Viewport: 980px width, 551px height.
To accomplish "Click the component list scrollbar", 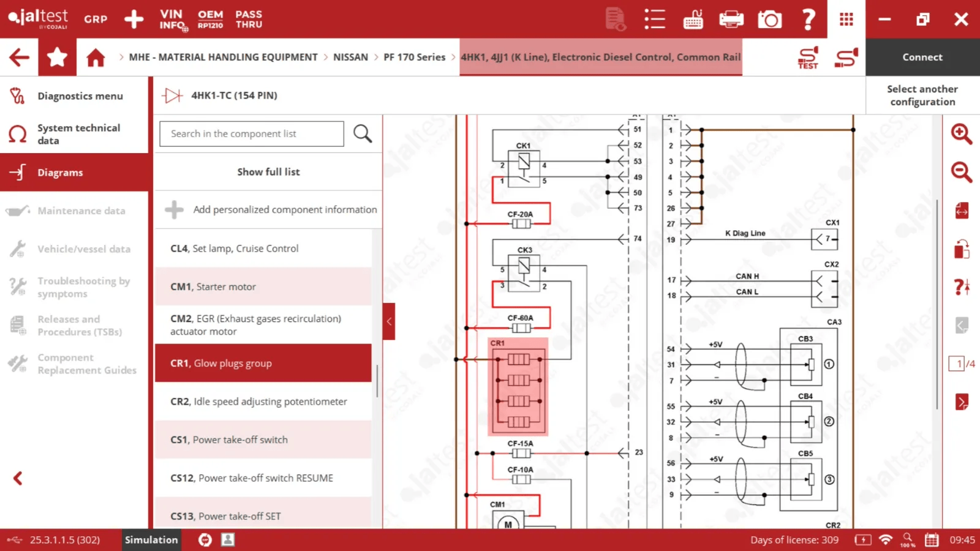I will (x=377, y=381).
